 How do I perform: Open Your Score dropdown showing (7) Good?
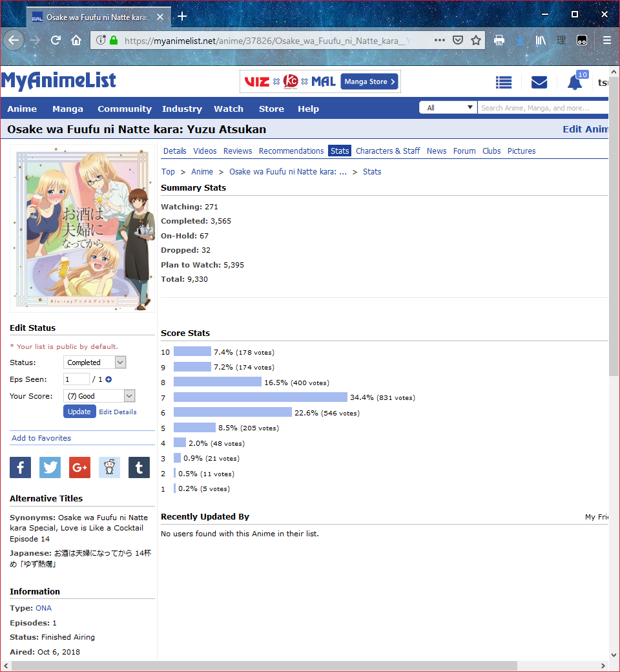click(x=99, y=396)
